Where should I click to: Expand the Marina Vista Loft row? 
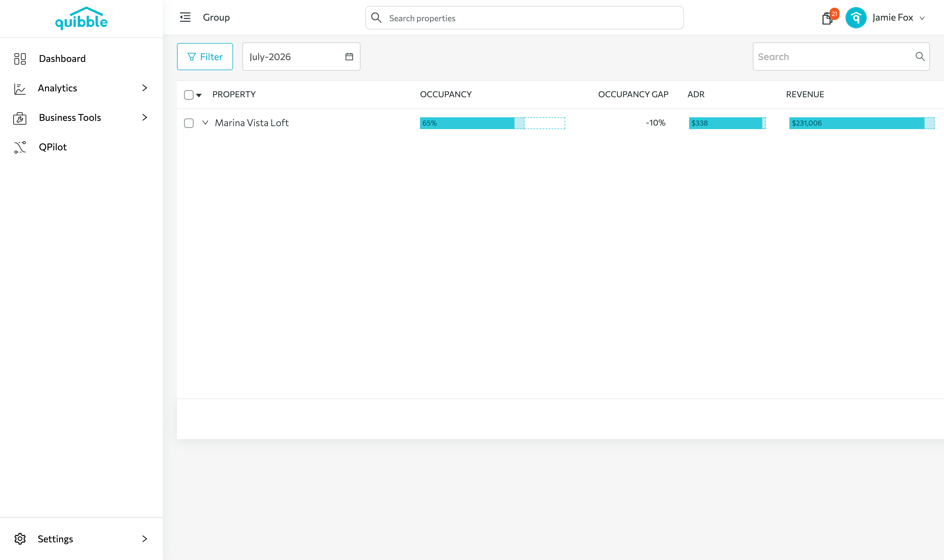tap(205, 123)
